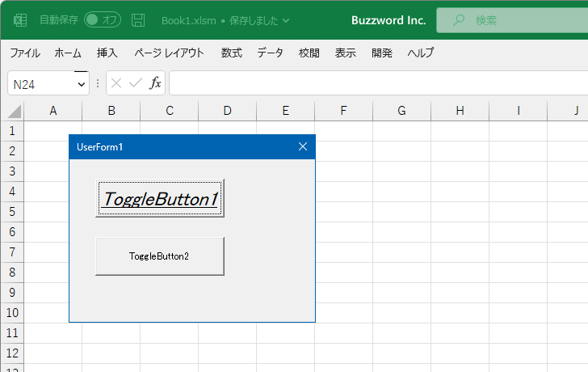Click the search magnifier icon
The height and width of the screenshot is (372, 588).
[x=459, y=20]
